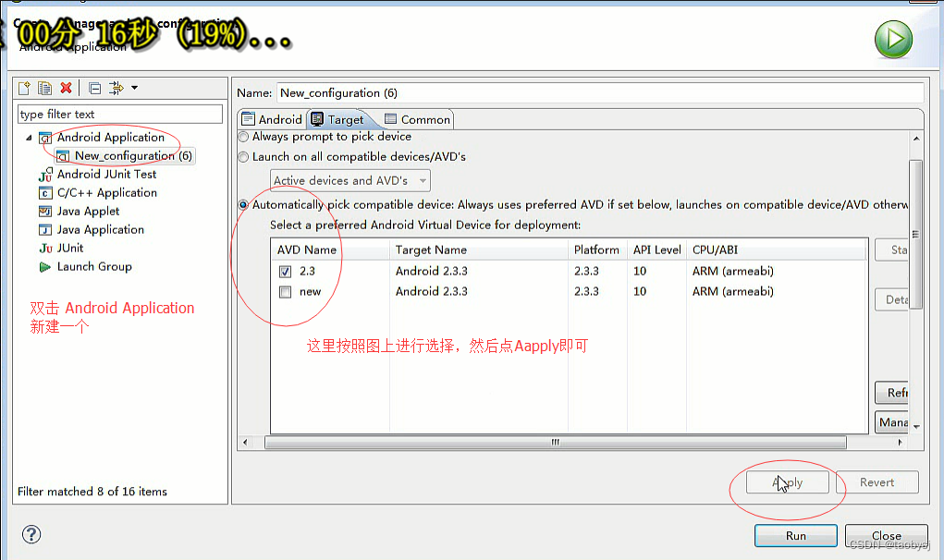Click the JUnit Ju icon
This screenshot has width=944, height=560.
point(45,249)
